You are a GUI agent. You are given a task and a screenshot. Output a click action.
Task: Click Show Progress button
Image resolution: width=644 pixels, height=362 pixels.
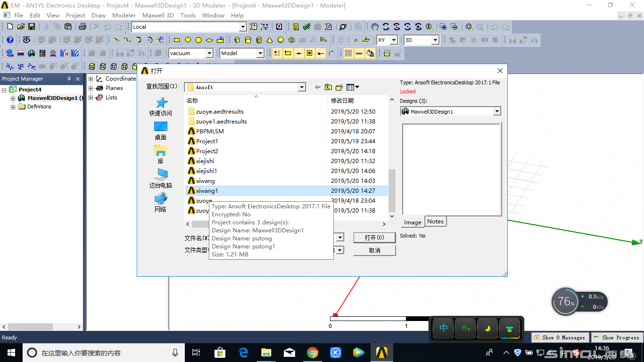pyautogui.click(x=616, y=337)
